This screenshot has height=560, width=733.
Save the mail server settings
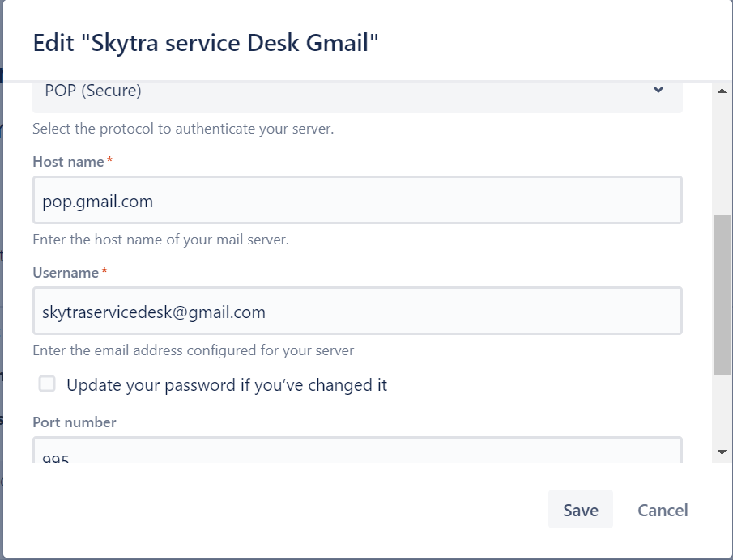(x=580, y=510)
